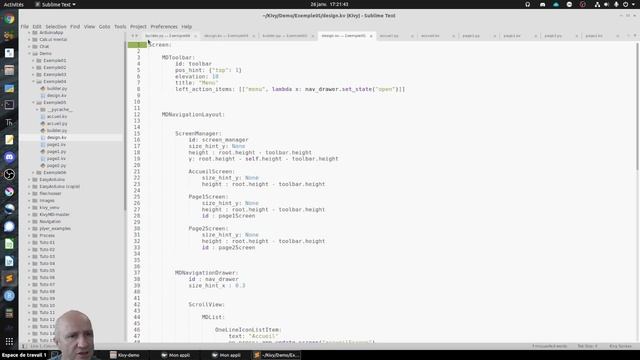Open the Preferences menu
640x360 pixels.
[164, 27]
